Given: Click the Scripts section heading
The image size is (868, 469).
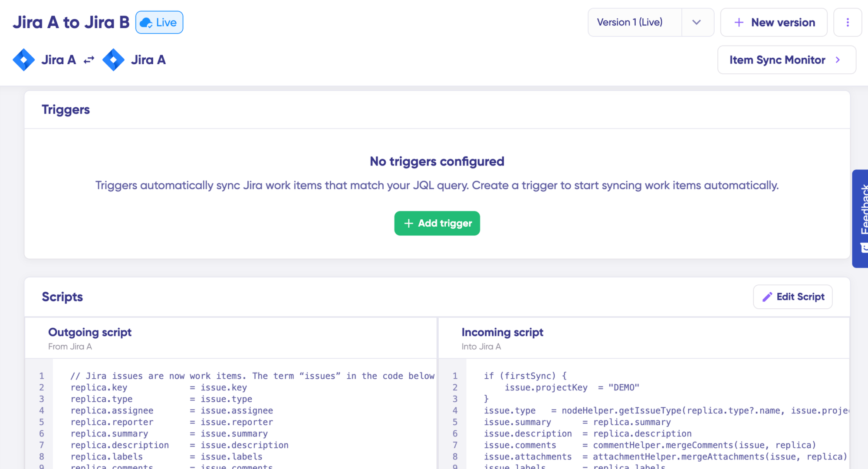Looking at the screenshot, I should coord(62,297).
